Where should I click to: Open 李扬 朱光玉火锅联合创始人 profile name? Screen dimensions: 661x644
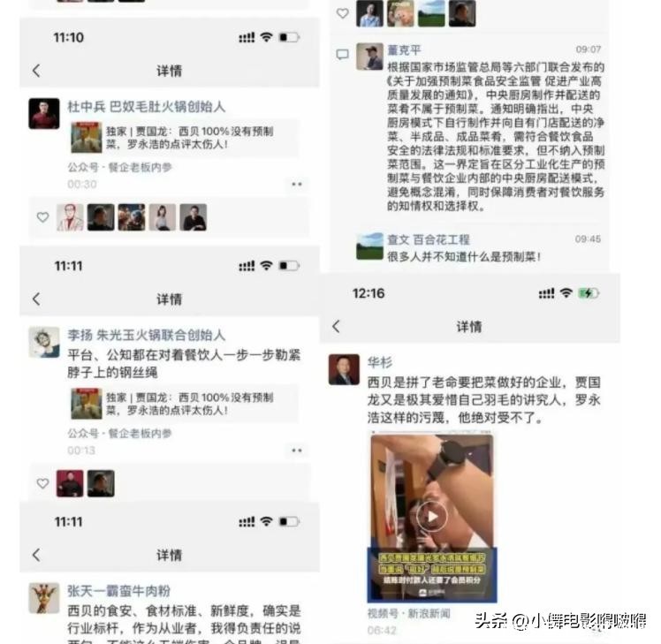(147, 335)
